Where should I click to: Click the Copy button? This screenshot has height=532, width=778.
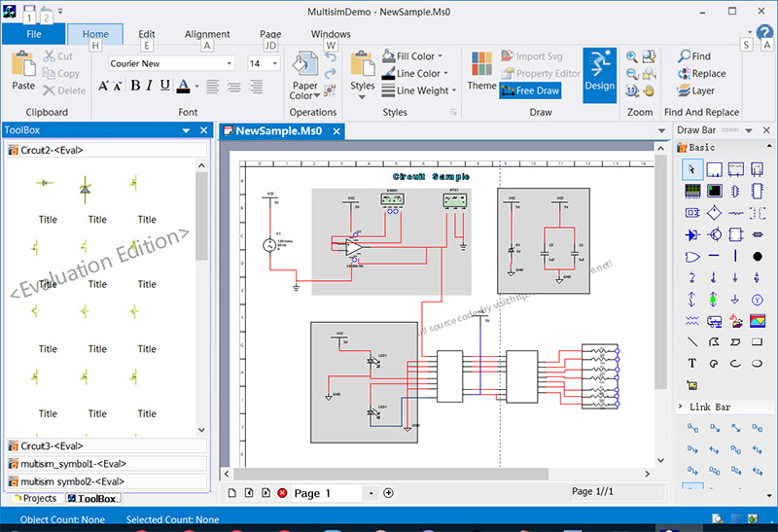pyautogui.click(x=61, y=74)
